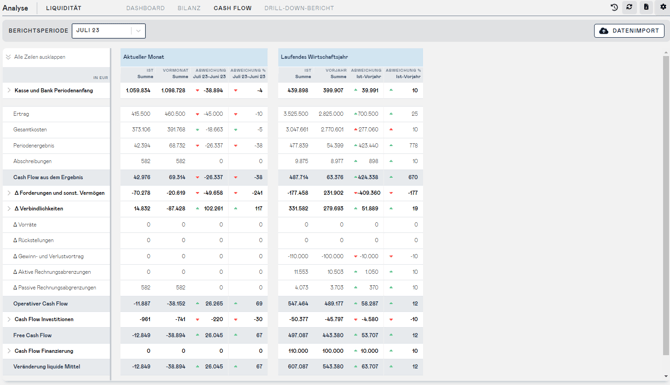Click the refresh sync icon

click(629, 7)
